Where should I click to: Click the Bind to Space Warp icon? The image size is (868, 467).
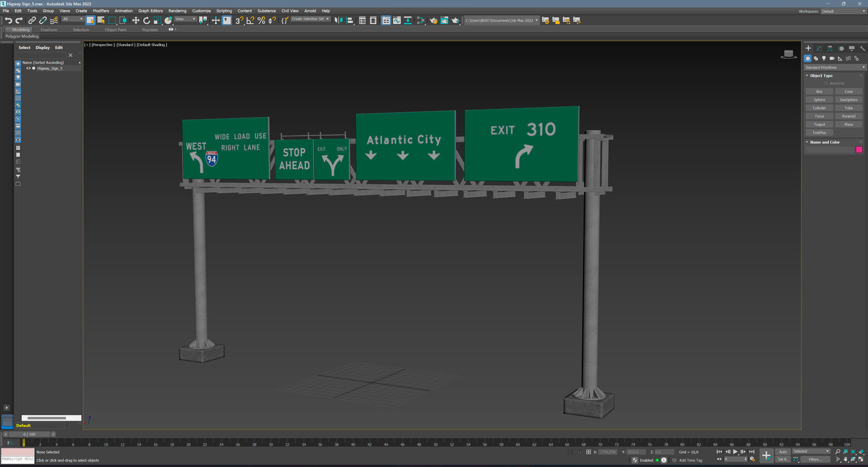(x=54, y=20)
